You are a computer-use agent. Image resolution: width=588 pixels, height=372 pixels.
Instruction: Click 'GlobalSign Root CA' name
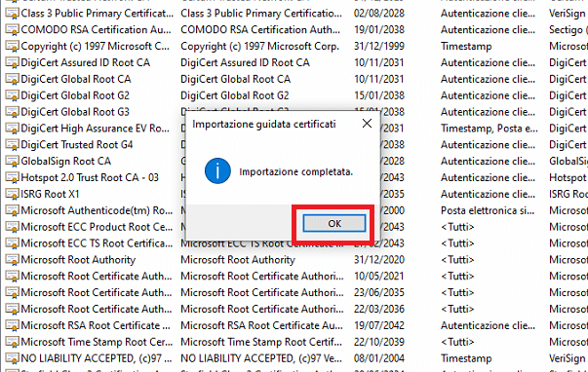[66, 162]
